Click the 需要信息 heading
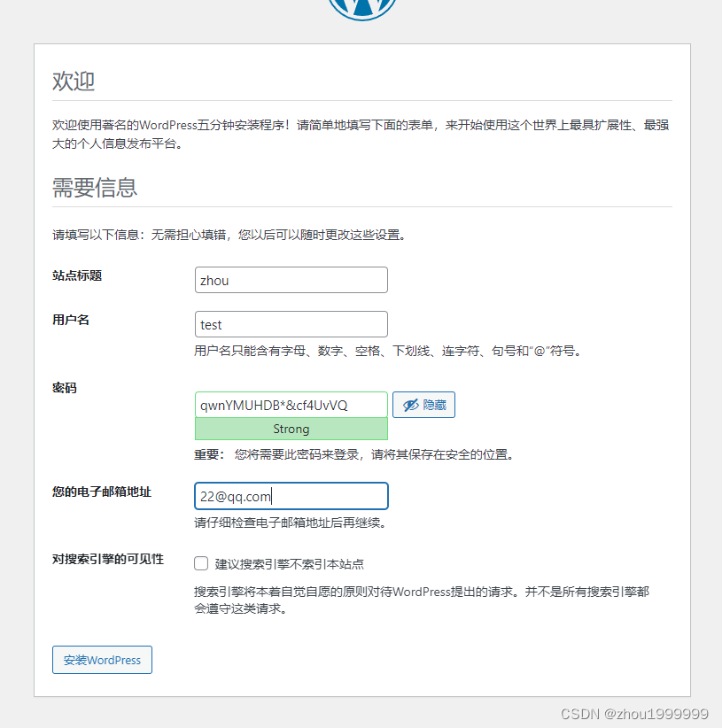Viewport: 722px width, 728px height. tap(95, 188)
